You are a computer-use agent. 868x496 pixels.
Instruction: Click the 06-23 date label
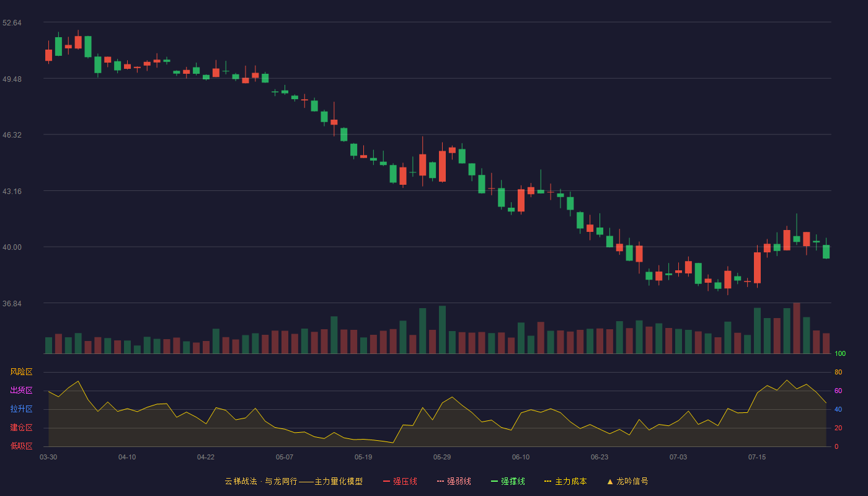pos(600,457)
